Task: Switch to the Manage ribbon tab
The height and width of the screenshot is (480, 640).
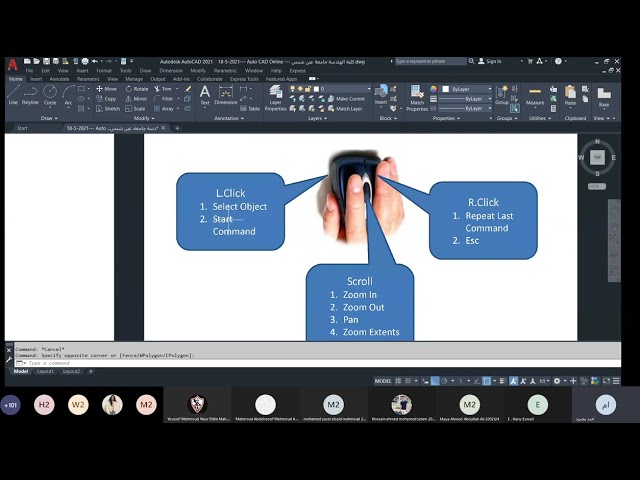Action: tap(134, 79)
